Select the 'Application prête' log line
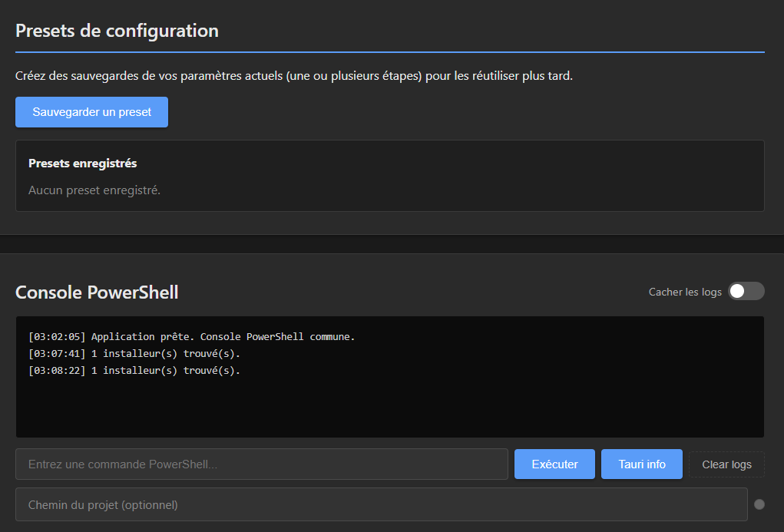The image size is (784, 532). pyautogui.click(x=191, y=336)
